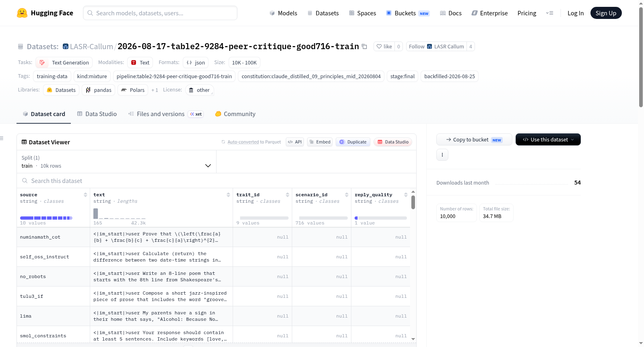Focus the main search models field
This screenshot has height=347, width=644.
click(160, 13)
